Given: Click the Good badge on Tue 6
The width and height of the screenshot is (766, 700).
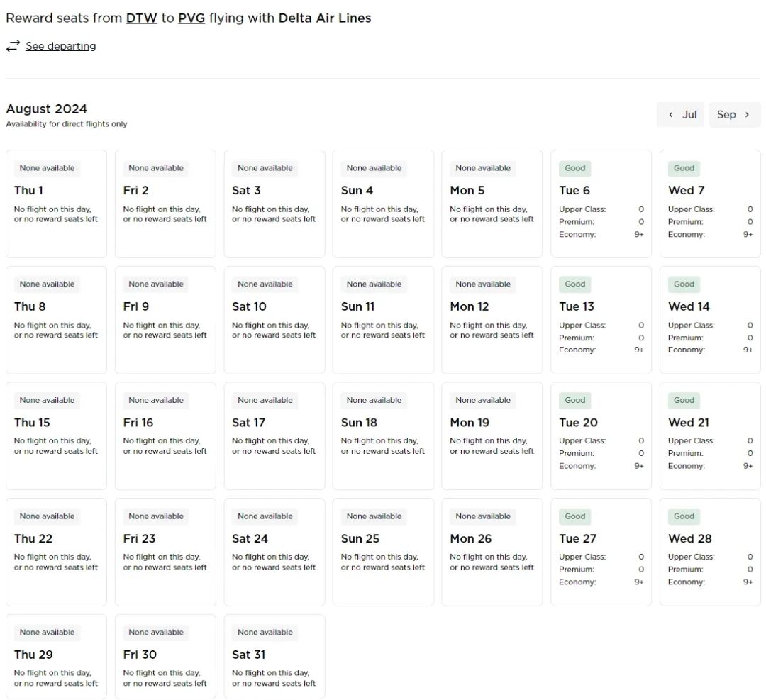Looking at the screenshot, I should coord(575,168).
